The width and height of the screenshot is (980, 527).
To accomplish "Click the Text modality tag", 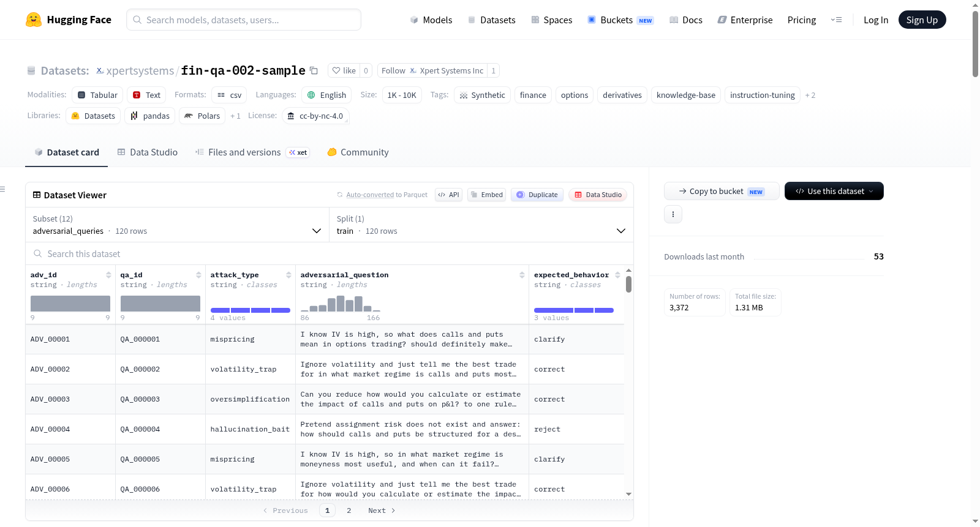I will 146,95.
